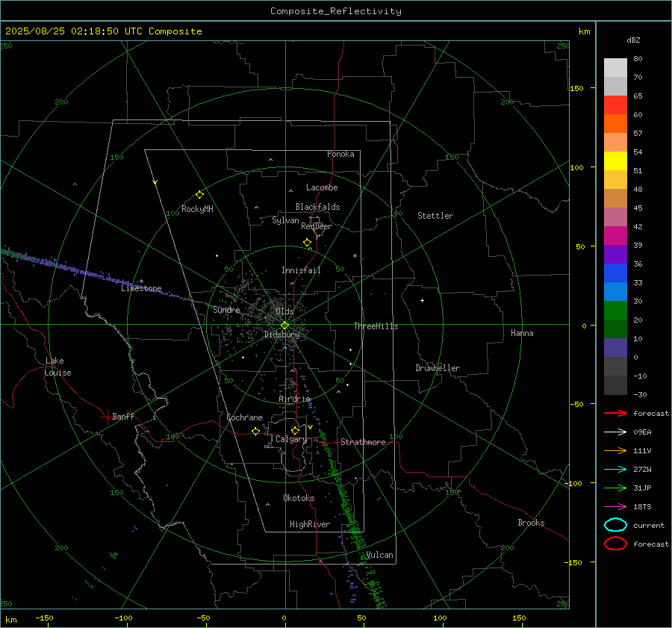Viewport: 672px width, 628px height.
Task: Select the light blue 33-30 dBZ swatch
Action: tap(615, 291)
